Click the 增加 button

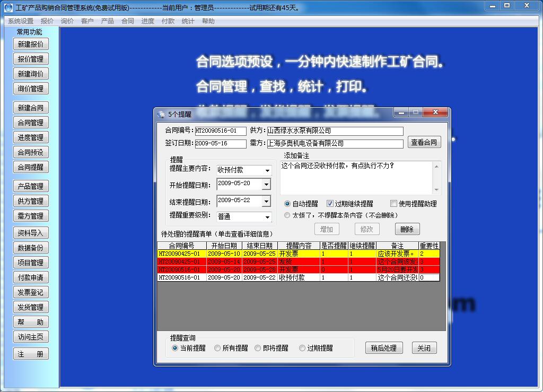(327, 229)
